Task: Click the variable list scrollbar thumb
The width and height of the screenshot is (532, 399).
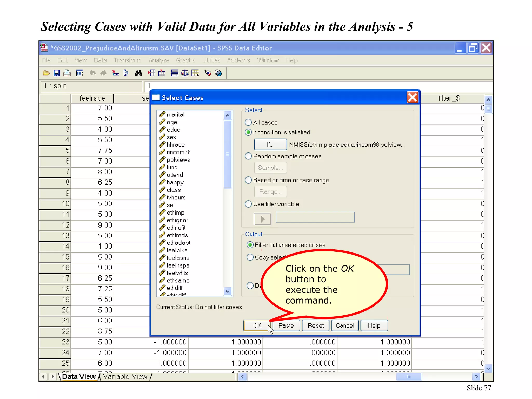Action: 228,154
